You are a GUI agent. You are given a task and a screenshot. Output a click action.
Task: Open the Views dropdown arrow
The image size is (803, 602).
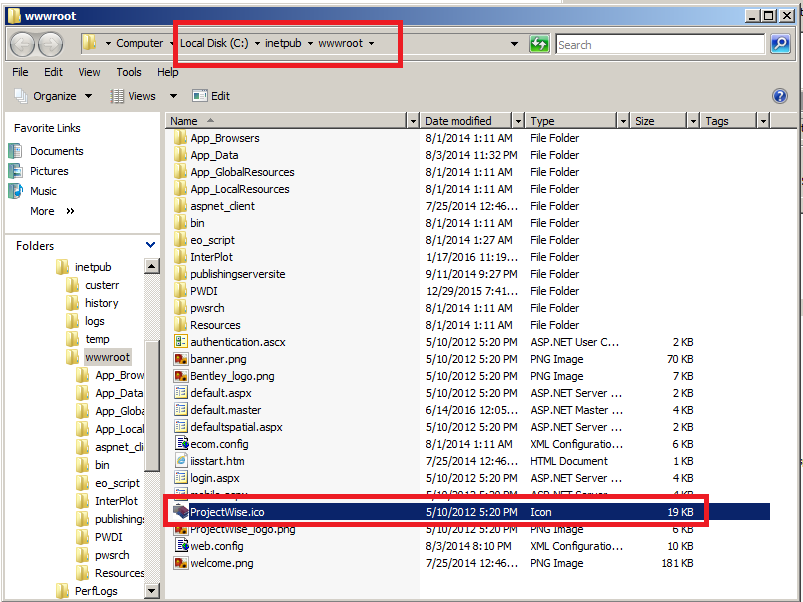tap(173, 96)
